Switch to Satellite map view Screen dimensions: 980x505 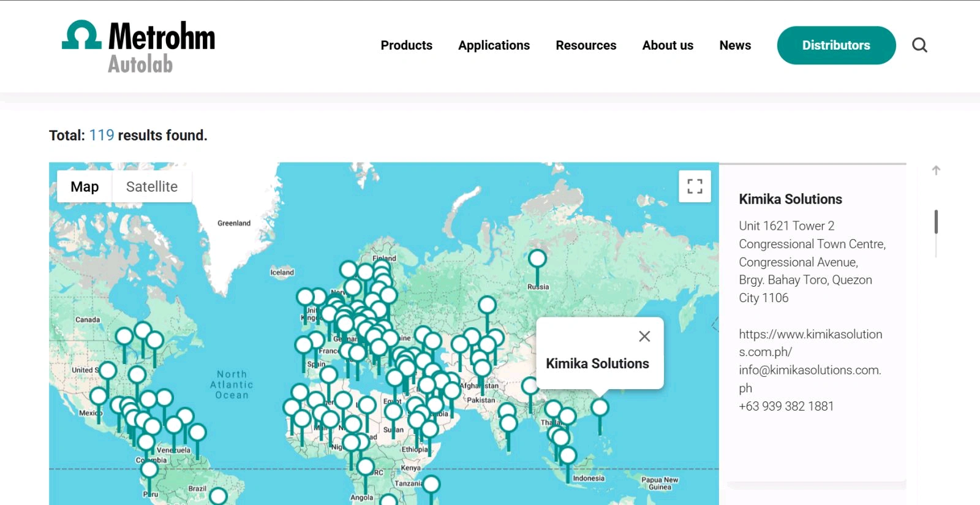point(152,187)
